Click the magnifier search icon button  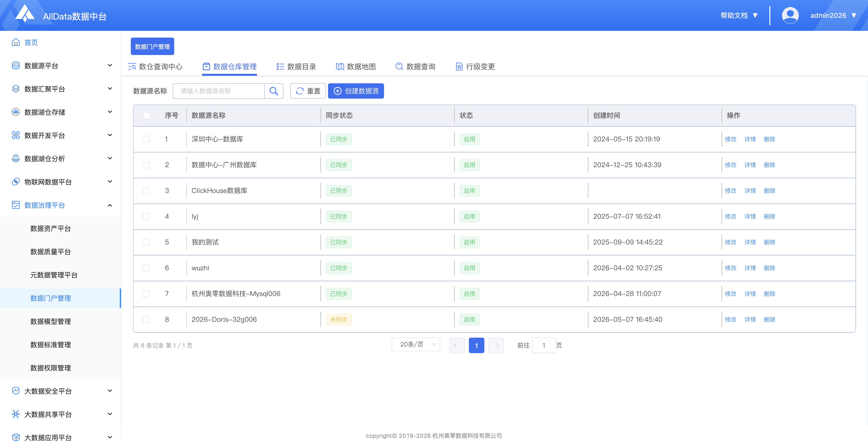[x=274, y=91]
